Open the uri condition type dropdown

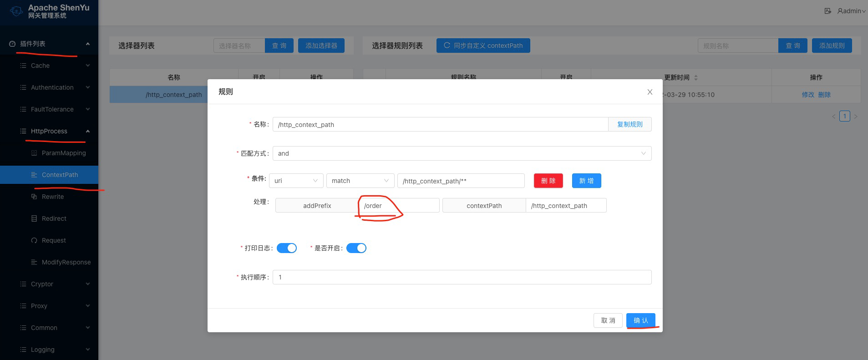(x=296, y=181)
